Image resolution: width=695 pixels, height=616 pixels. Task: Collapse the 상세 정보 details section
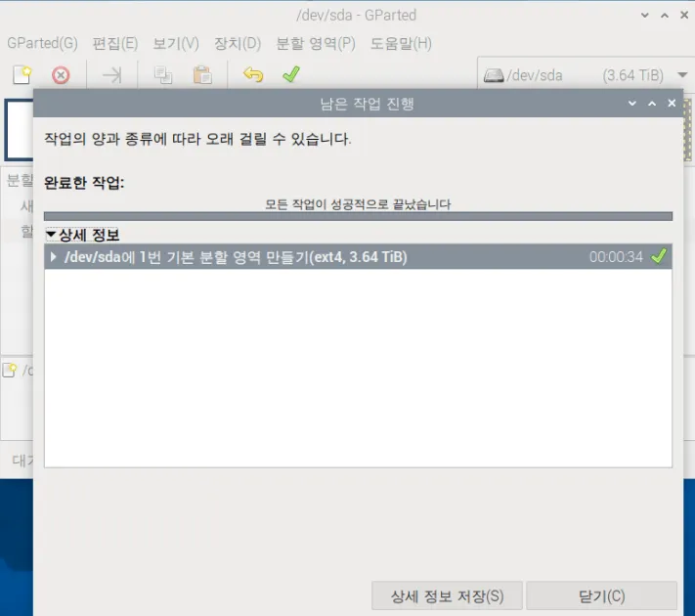coord(51,234)
